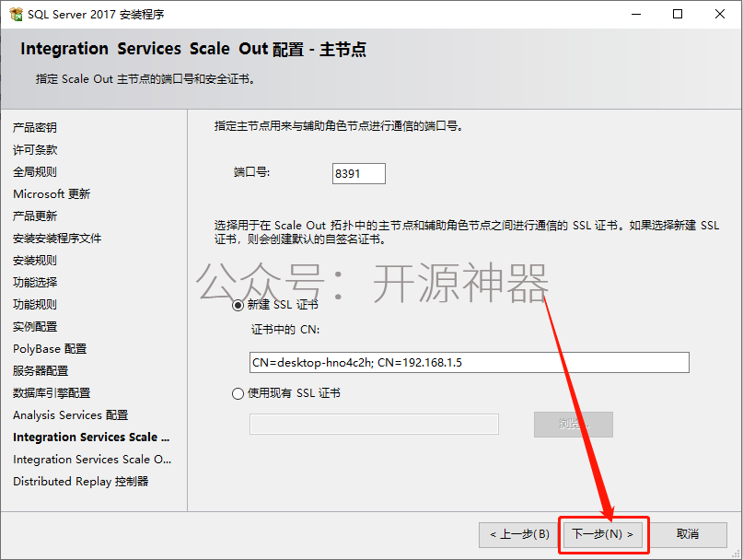Click the 实例配置 sidebar entry
Image resolution: width=743 pixels, height=560 pixels.
[35, 327]
